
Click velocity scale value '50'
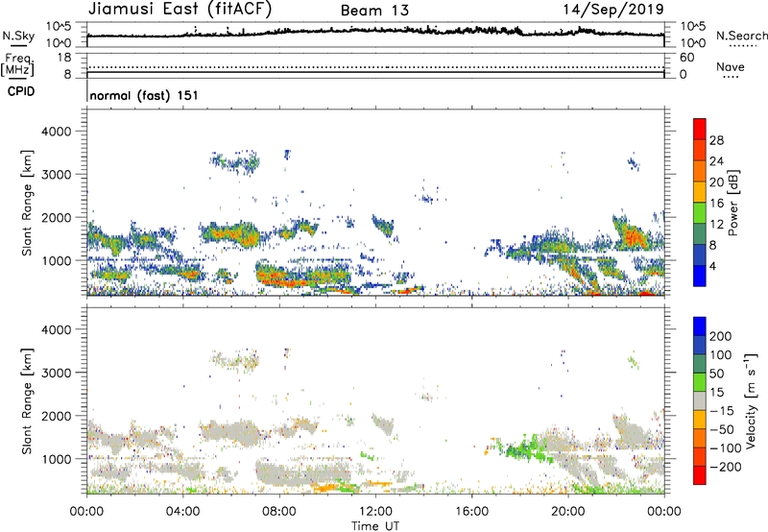point(717,374)
